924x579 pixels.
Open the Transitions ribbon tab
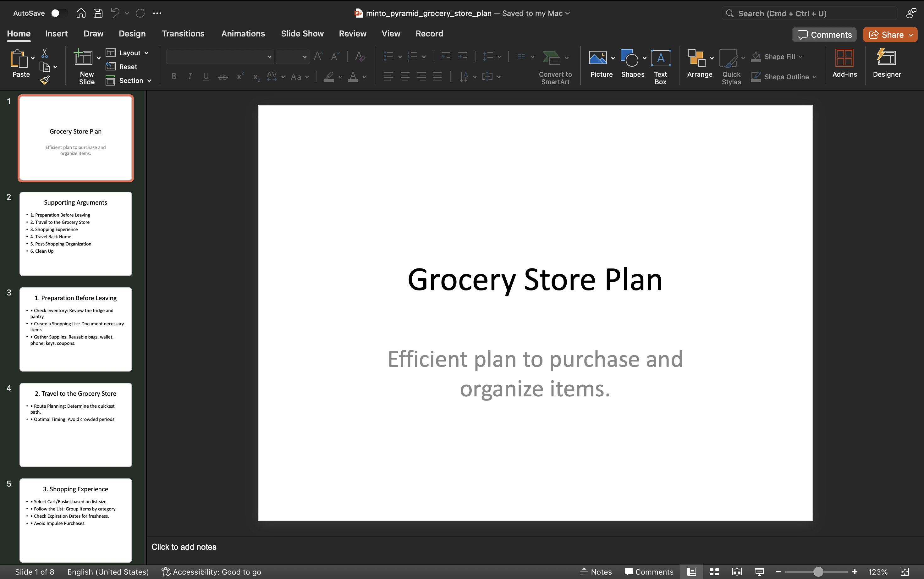pyautogui.click(x=183, y=34)
